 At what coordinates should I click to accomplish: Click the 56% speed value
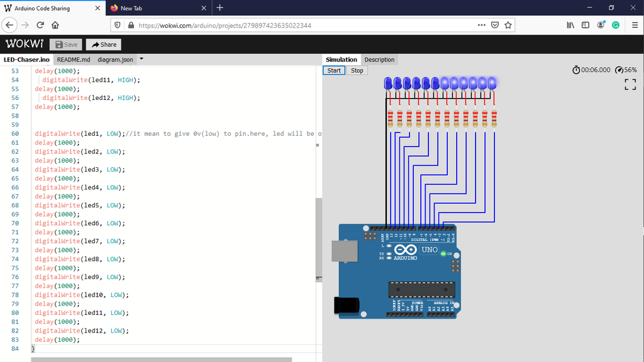click(630, 70)
